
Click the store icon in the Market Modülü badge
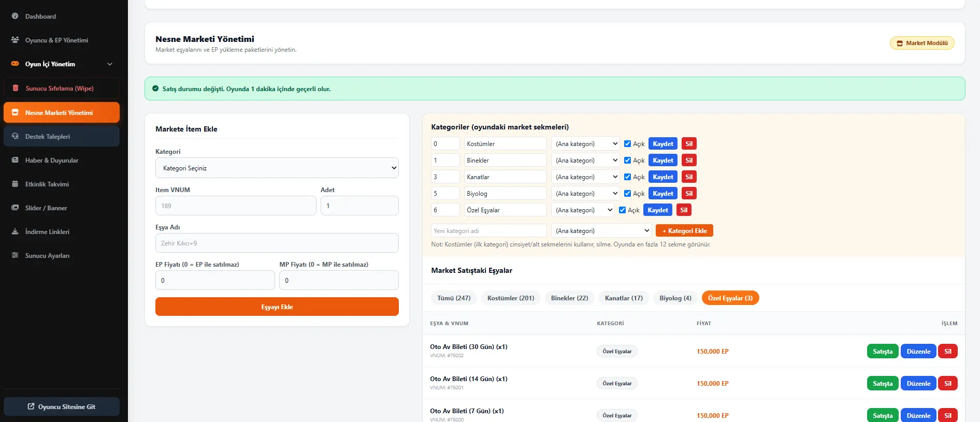pos(900,43)
